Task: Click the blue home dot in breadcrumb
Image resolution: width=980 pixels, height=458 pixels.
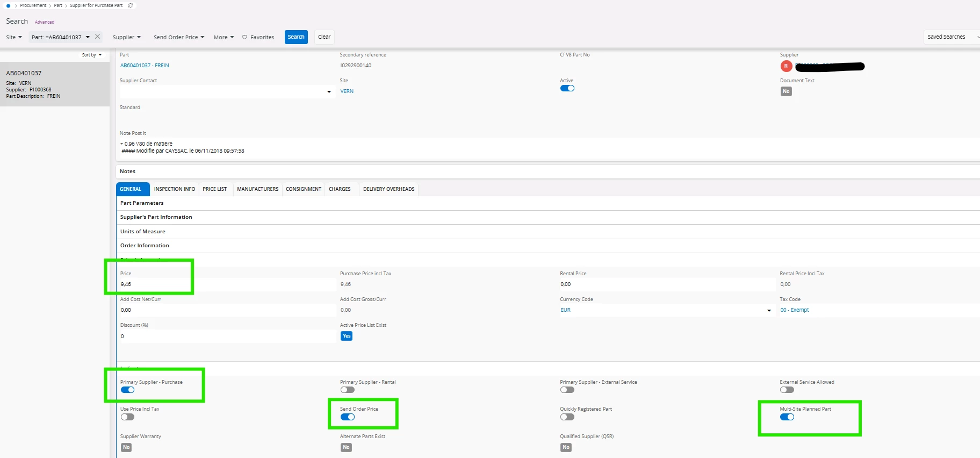Action: [x=8, y=5]
